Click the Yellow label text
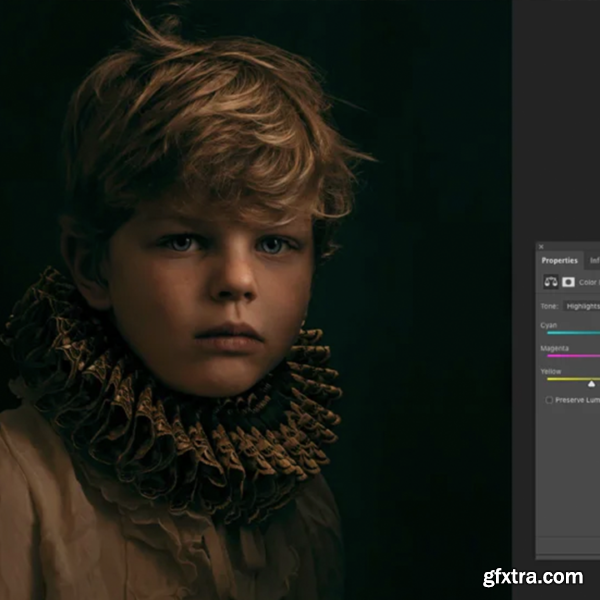600x600 pixels. coord(551,371)
